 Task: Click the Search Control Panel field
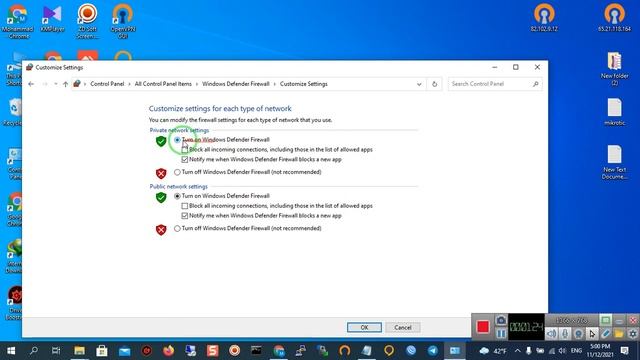coord(495,84)
